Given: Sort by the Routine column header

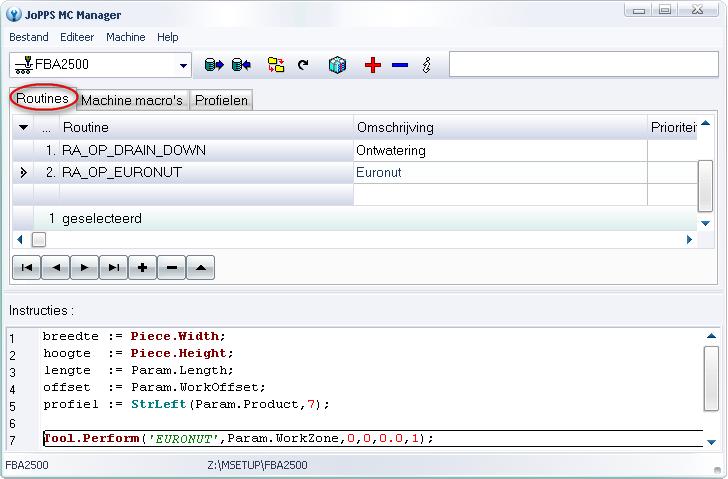Looking at the screenshot, I should 207,127.
